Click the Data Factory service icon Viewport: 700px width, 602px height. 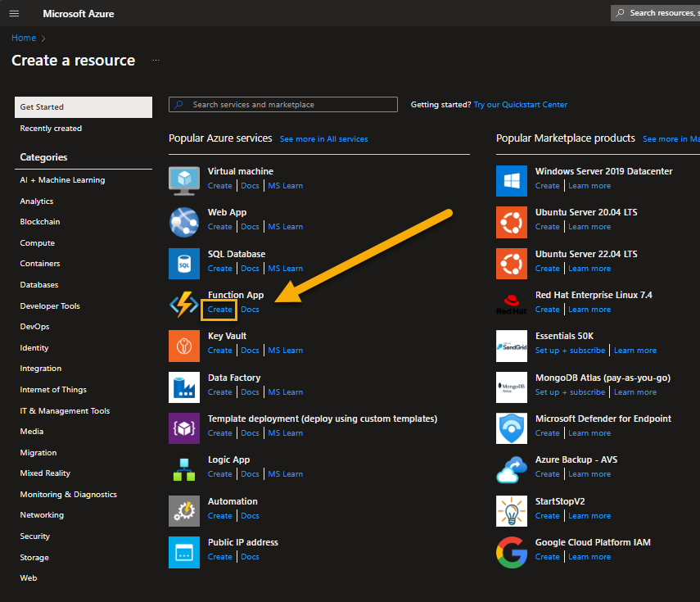[184, 387]
